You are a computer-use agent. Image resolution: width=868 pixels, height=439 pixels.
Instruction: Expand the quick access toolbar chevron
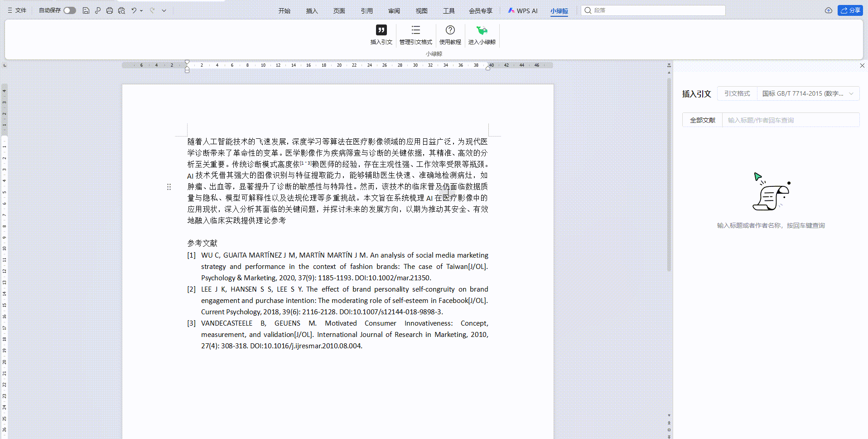click(x=164, y=10)
